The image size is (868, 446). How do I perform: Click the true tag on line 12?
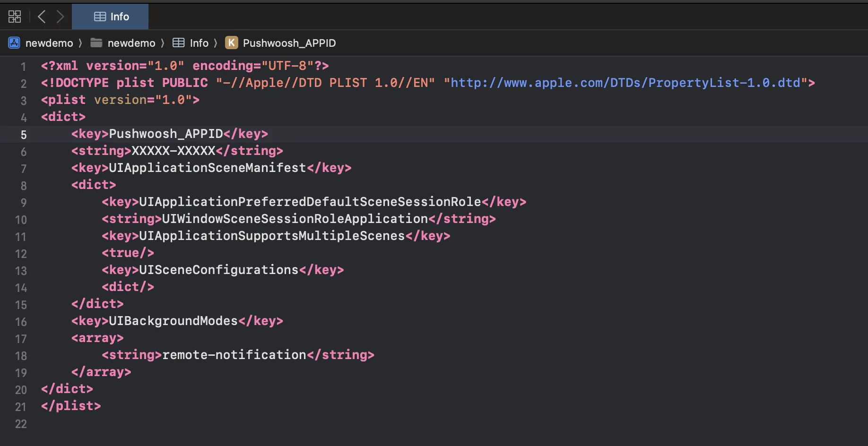tap(128, 253)
